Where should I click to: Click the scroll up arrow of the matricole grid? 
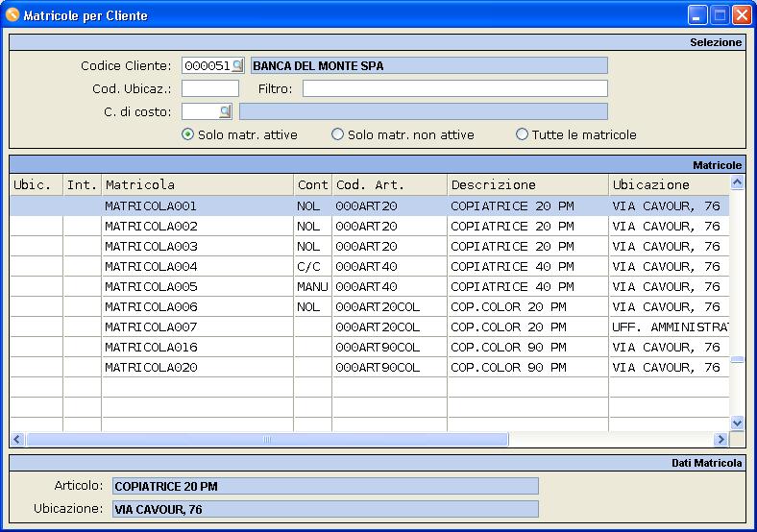click(x=737, y=182)
